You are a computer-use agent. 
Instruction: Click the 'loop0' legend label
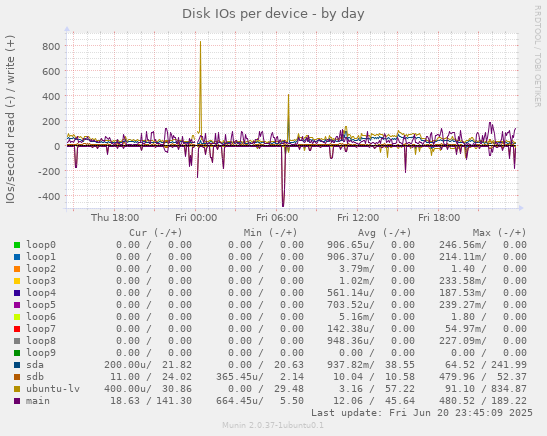pos(41,245)
